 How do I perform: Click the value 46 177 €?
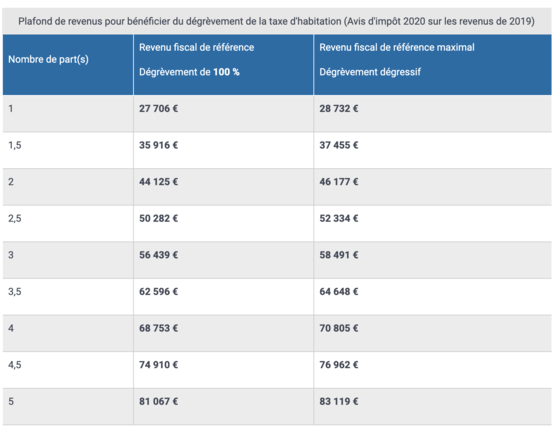pyautogui.click(x=339, y=182)
